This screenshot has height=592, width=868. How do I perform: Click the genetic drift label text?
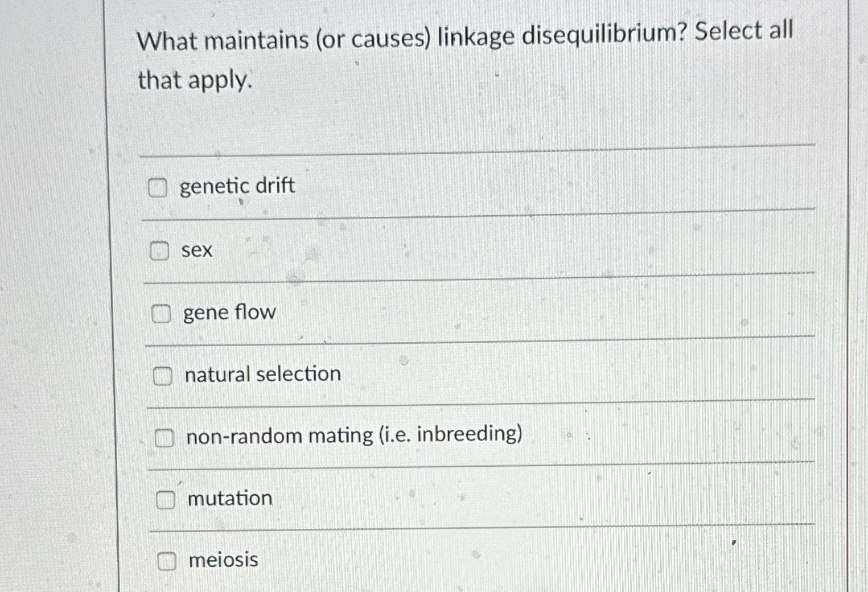click(x=237, y=187)
